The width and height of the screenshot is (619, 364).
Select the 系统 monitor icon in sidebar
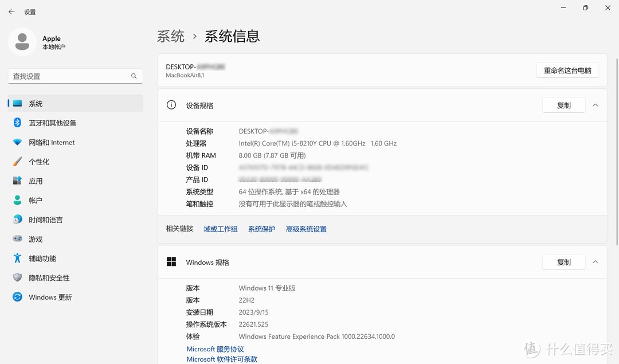tap(17, 103)
